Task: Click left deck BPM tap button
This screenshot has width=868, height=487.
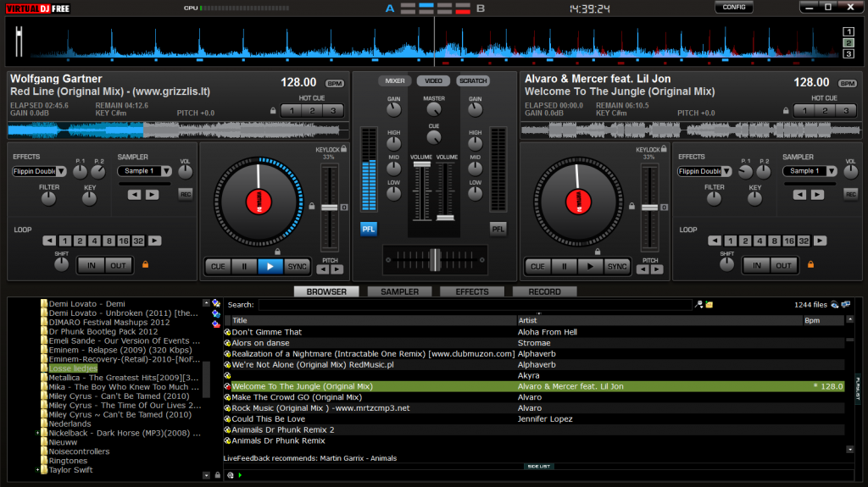Action: pyautogui.click(x=334, y=84)
